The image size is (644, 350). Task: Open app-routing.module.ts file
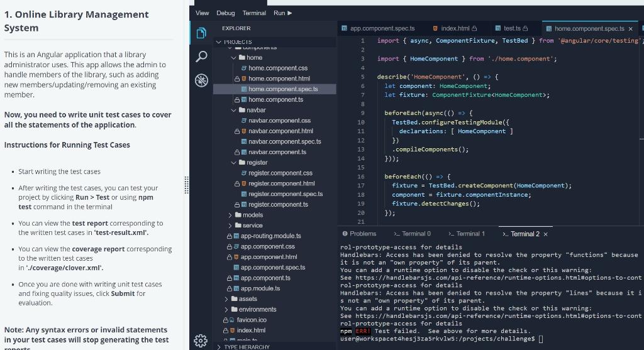point(270,236)
